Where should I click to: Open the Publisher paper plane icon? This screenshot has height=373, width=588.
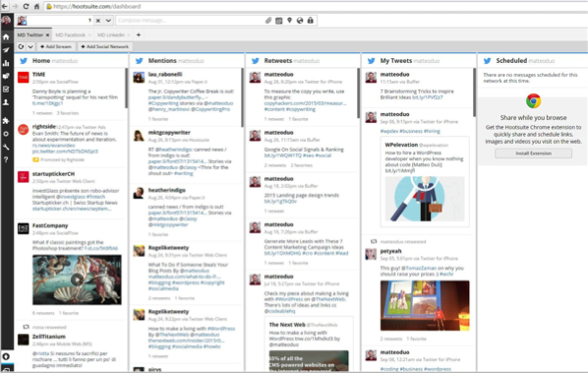click(6, 50)
